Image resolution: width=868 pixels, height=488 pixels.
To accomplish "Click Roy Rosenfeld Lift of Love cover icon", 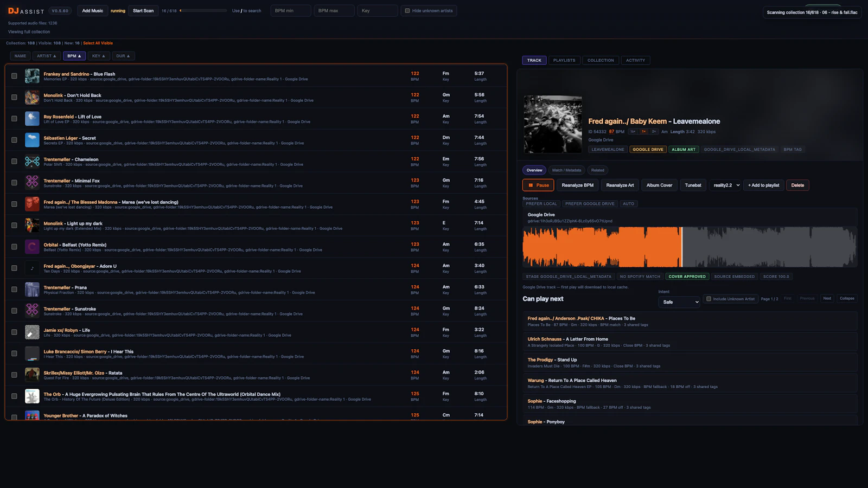I will point(32,119).
